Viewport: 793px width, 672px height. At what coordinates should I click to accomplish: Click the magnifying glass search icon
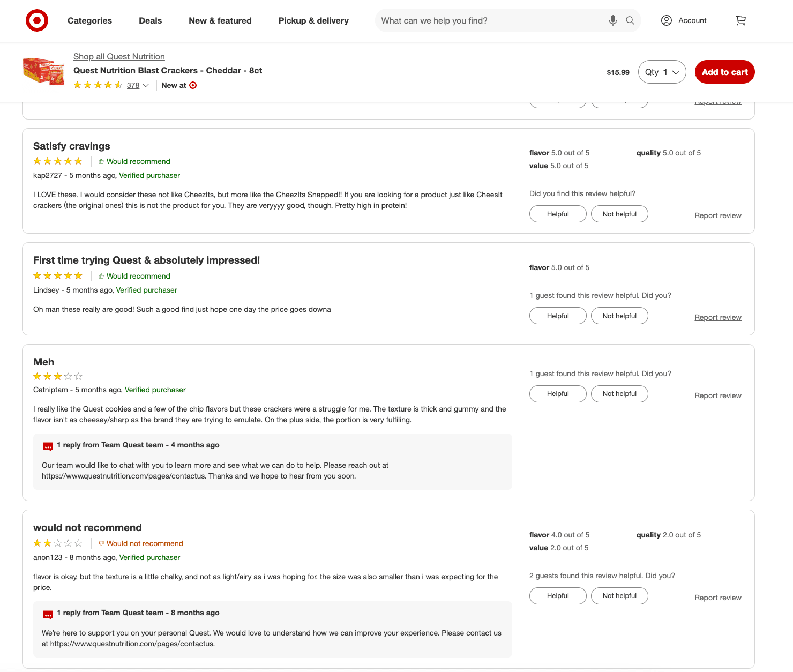coord(630,21)
